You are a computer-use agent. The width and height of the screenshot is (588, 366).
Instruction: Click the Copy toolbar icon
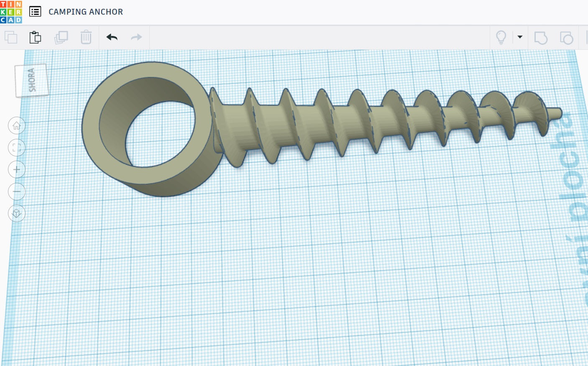[11, 37]
